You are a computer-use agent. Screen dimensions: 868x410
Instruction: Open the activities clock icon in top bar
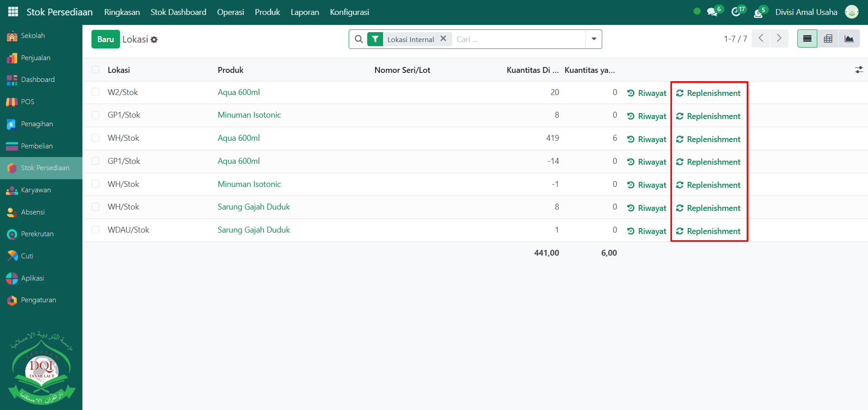[736, 12]
